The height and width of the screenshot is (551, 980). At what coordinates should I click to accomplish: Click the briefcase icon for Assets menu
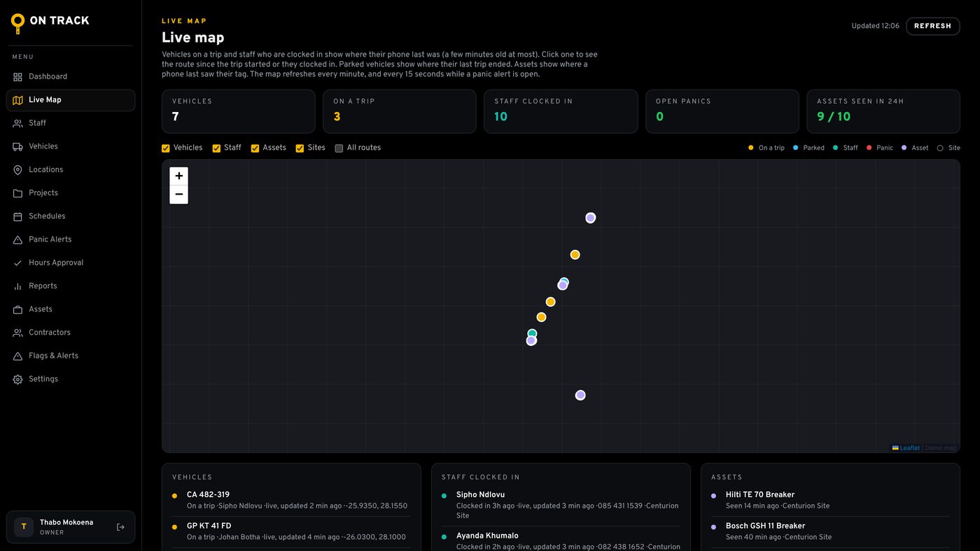pyautogui.click(x=17, y=309)
